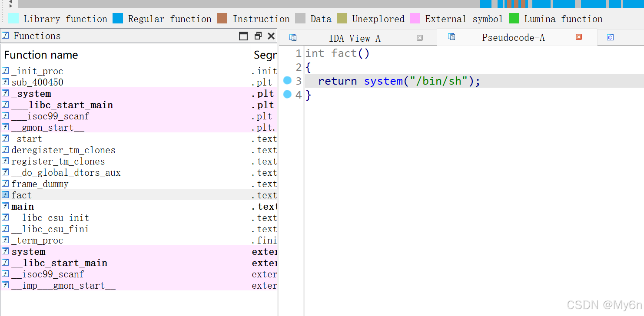Select the ___libc_start_main .plt row
644x316 pixels.
[139, 105]
